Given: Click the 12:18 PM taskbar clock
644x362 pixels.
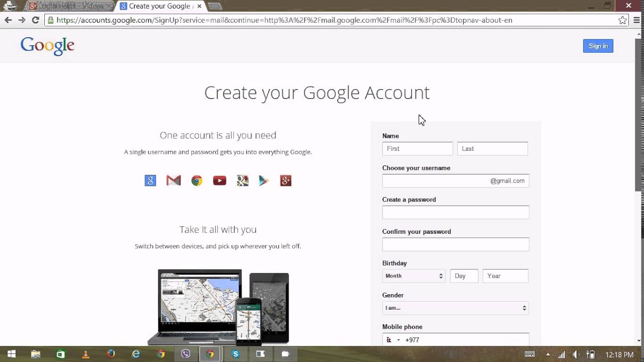Looking at the screenshot, I should tap(619, 354).
